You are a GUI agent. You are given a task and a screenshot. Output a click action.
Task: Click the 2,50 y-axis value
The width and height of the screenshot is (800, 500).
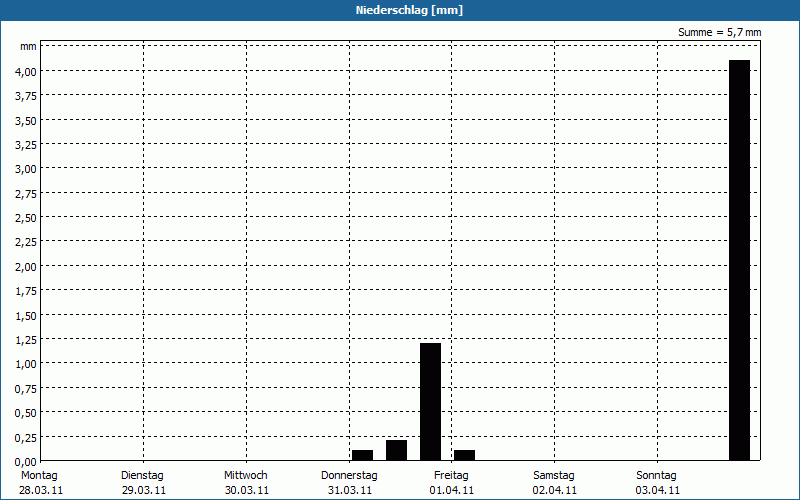(x=26, y=218)
